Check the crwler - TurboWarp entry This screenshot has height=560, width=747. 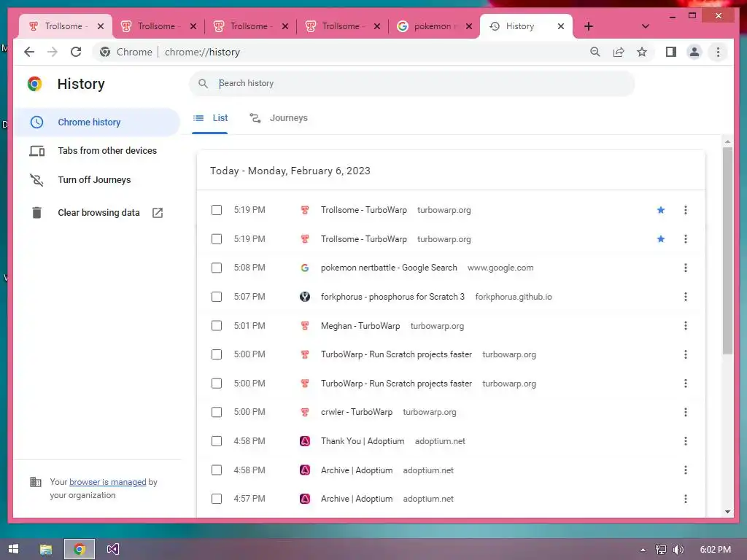click(217, 412)
